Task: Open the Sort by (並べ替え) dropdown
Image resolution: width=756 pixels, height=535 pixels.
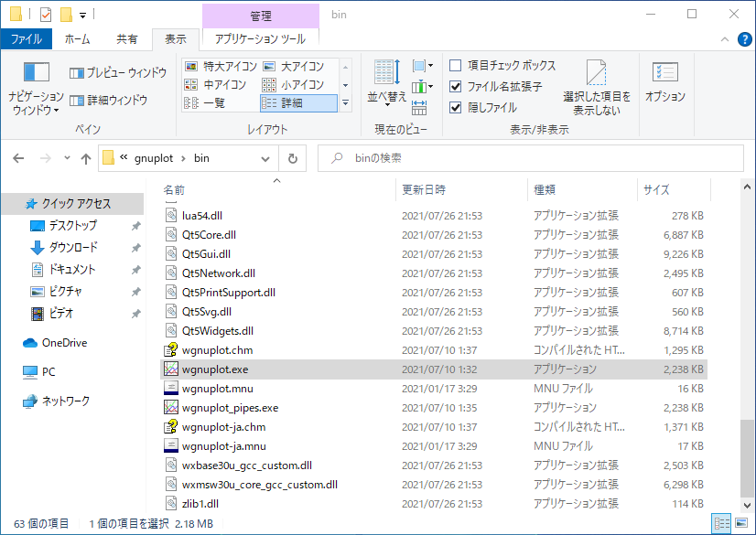Action: point(386,83)
